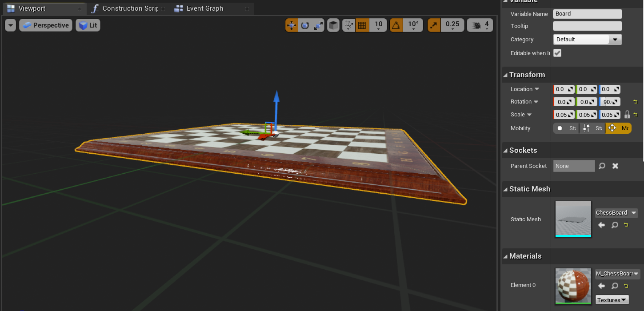Use arrow to assign selected material to Element 0

click(601, 286)
